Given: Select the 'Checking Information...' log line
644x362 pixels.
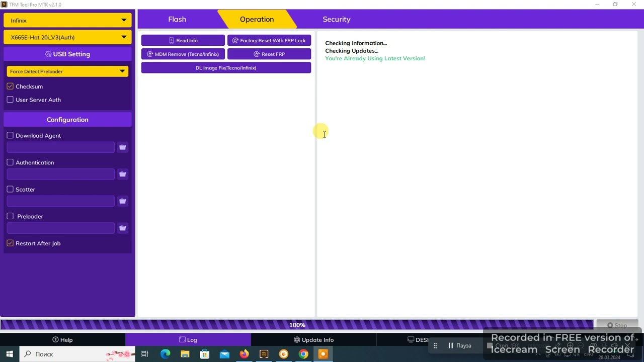Looking at the screenshot, I should click(x=356, y=43).
